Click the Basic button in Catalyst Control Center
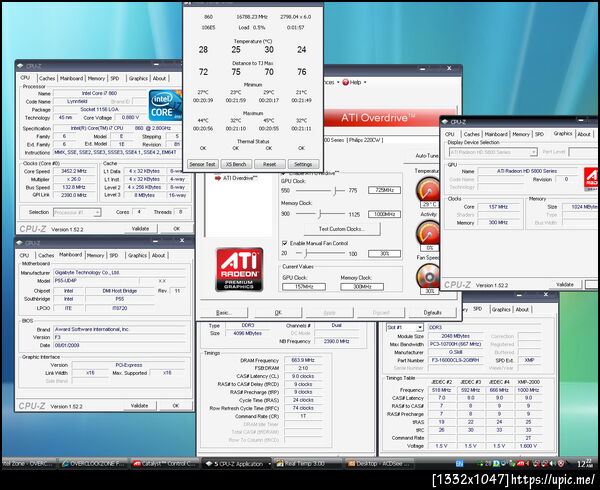This screenshot has height=490, width=600. [x=224, y=313]
